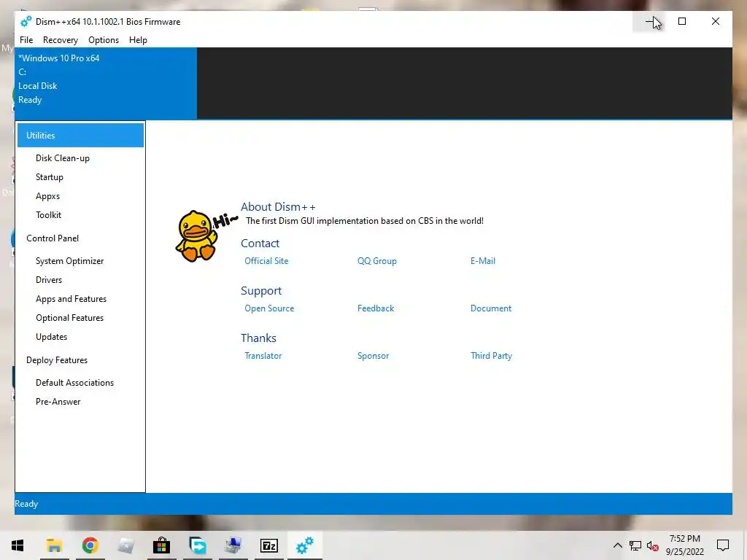Open the Recovery menu
Viewport: 747px width, 560px height.
(x=61, y=40)
